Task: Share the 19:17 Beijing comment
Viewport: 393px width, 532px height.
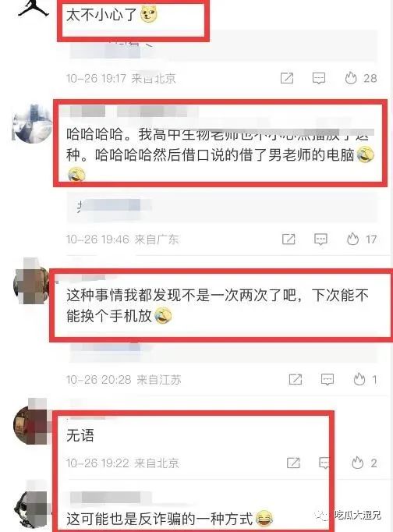Action: click(287, 78)
